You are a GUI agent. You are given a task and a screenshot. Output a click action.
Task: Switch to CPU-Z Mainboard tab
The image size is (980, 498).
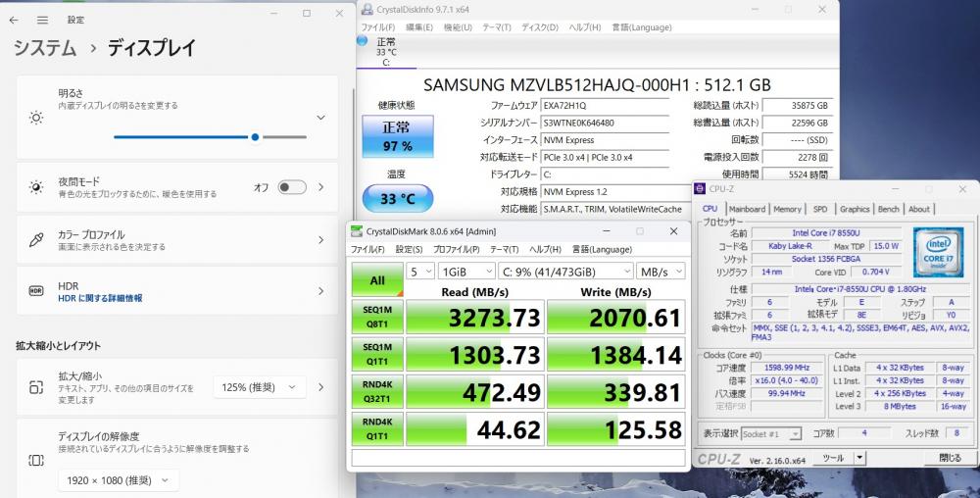click(747, 210)
